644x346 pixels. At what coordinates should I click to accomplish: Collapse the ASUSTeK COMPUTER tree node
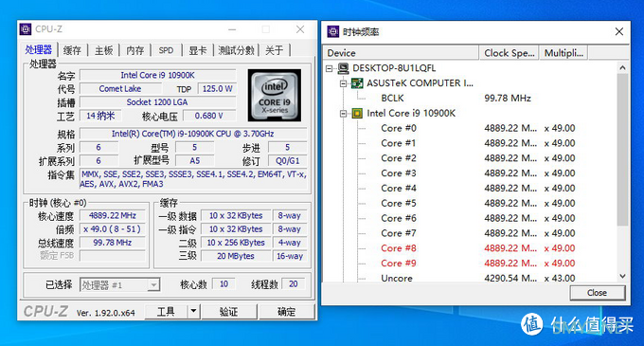pos(343,83)
